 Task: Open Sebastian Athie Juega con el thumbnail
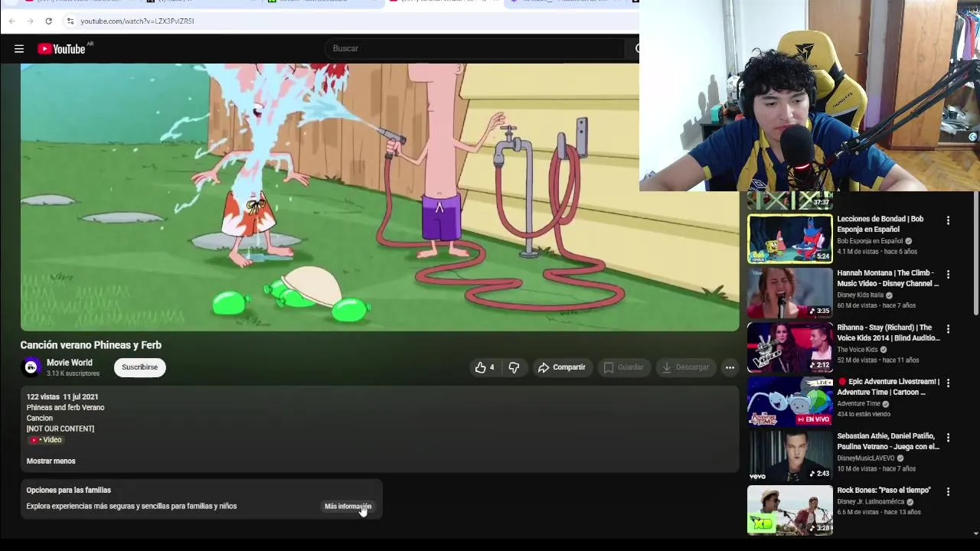(790, 456)
